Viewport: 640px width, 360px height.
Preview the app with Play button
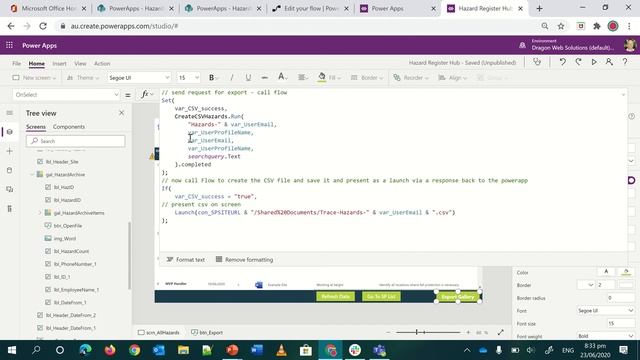pos(594,62)
